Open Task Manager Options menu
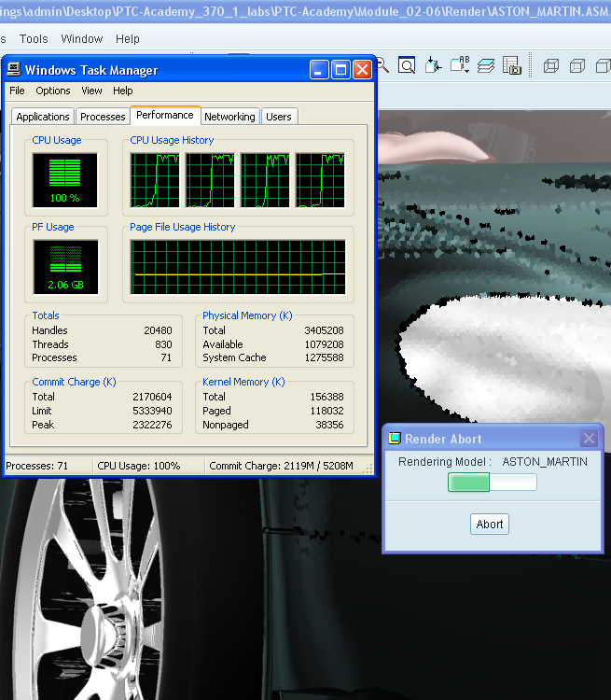The image size is (611, 700). coord(53,91)
